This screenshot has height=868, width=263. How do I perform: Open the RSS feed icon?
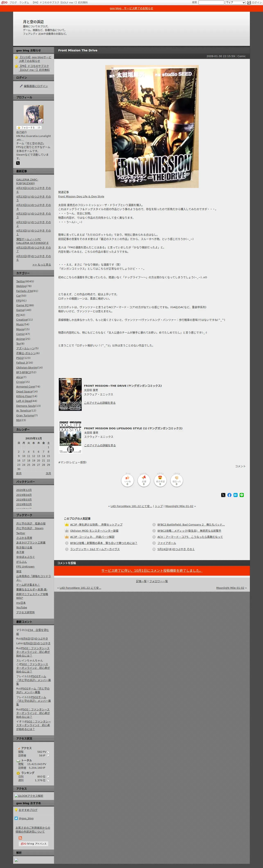[20, 838]
